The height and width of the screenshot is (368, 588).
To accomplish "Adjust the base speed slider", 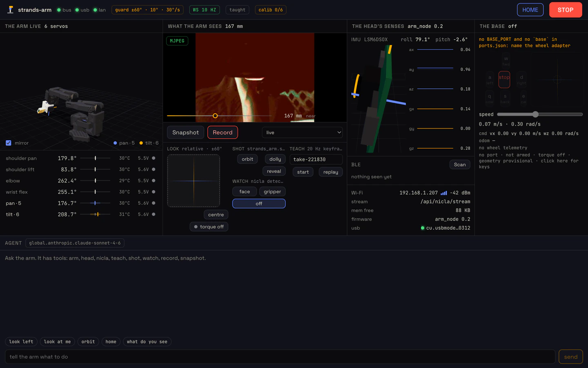I will point(540,114).
